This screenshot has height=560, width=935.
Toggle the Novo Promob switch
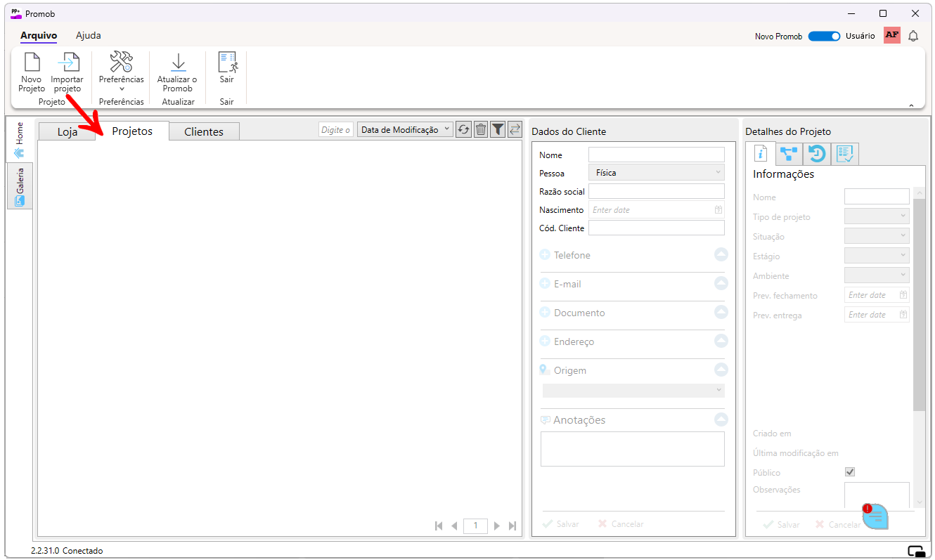pos(824,36)
